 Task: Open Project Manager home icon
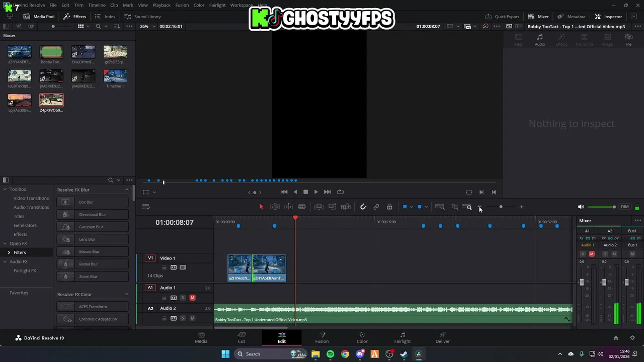pos(616,338)
